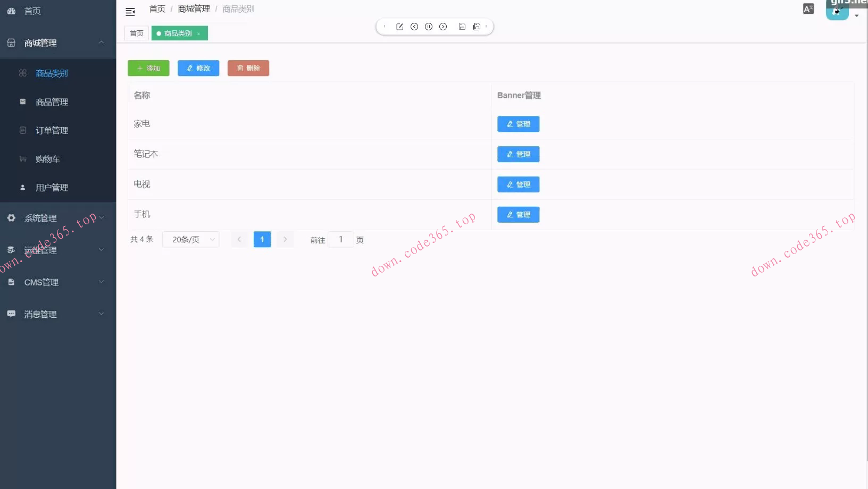Click 管理 button in the 电视 row

(x=519, y=184)
